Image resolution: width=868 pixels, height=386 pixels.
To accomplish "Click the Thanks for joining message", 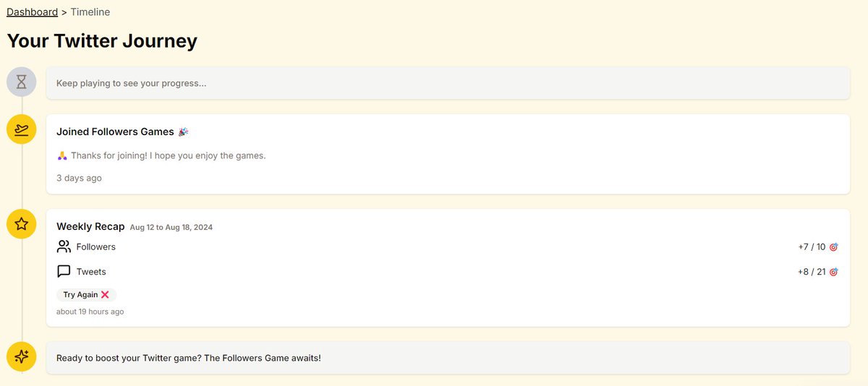I will point(169,155).
